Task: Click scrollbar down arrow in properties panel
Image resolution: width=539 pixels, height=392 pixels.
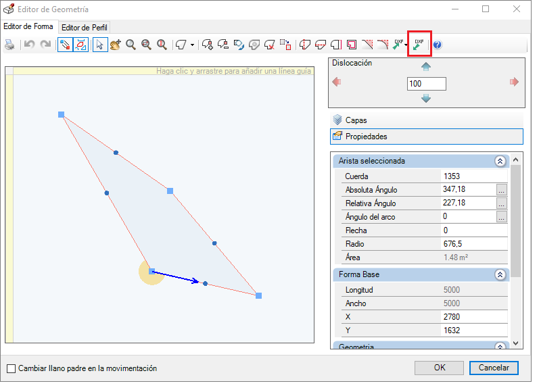Action: tap(515, 343)
